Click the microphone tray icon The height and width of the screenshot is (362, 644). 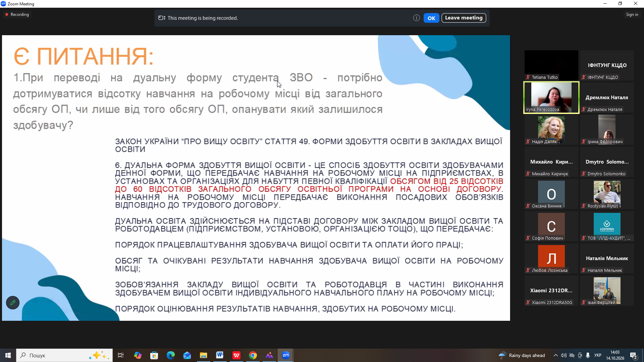588,355
